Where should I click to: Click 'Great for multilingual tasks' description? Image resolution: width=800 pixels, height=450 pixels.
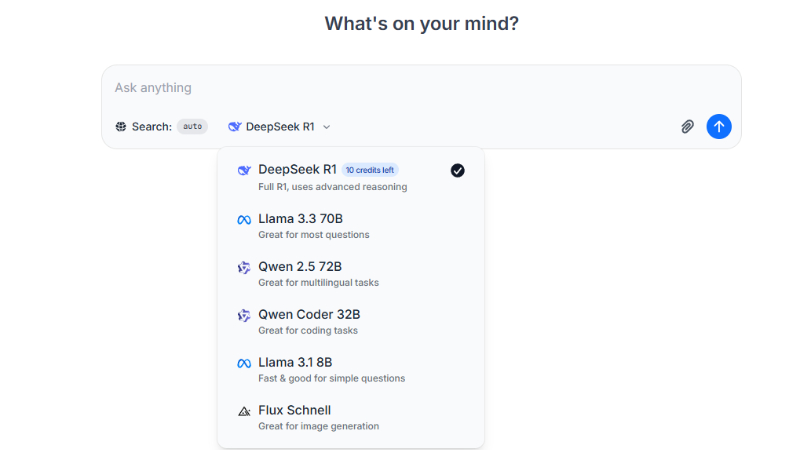318,283
